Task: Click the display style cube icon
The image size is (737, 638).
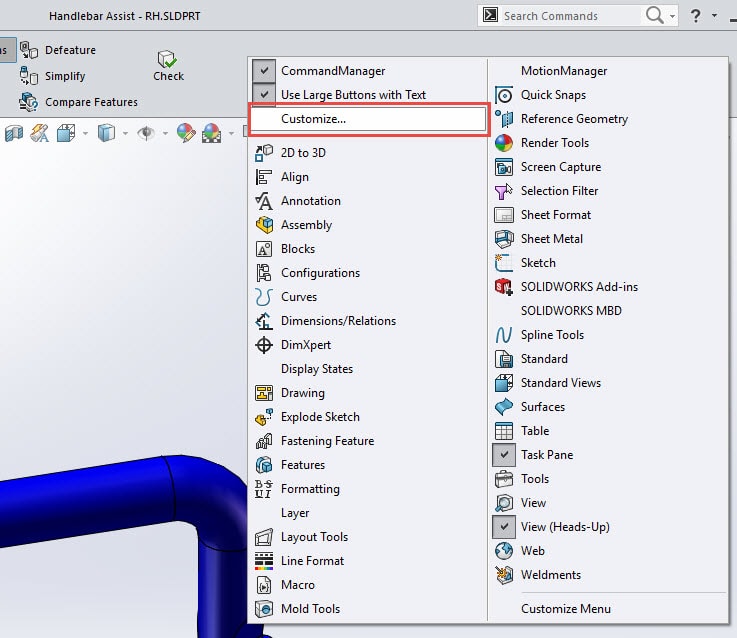Action: pyautogui.click(x=106, y=133)
